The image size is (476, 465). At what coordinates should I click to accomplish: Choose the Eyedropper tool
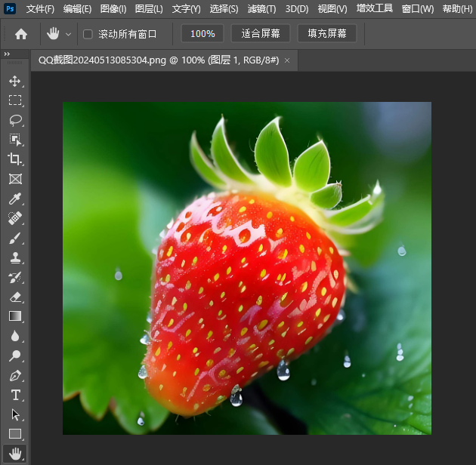tap(15, 199)
